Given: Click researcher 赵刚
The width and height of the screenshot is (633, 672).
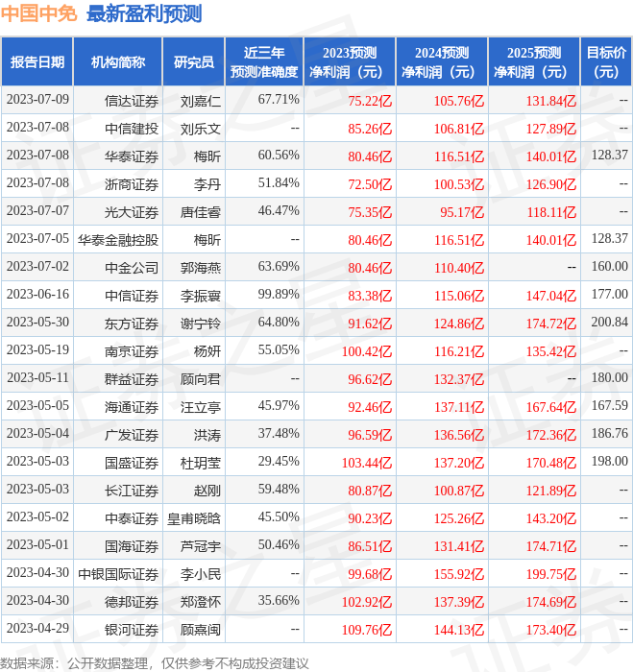Looking at the screenshot, I should (x=207, y=491).
